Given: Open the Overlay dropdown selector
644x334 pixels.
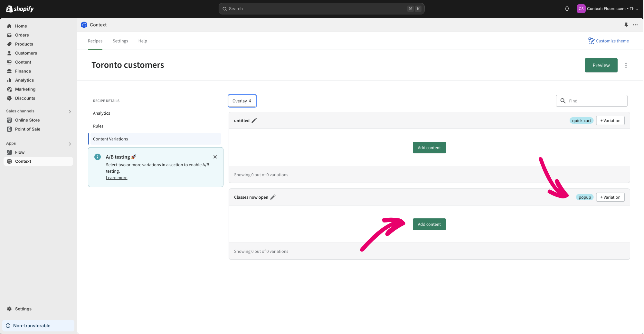Looking at the screenshot, I should pyautogui.click(x=242, y=101).
